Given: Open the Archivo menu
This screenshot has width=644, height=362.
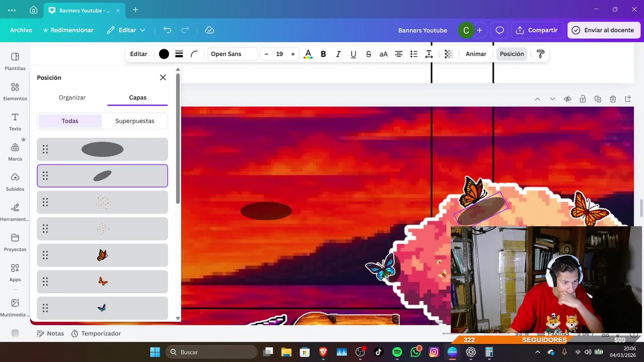Looking at the screenshot, I should tap(21, 30).
